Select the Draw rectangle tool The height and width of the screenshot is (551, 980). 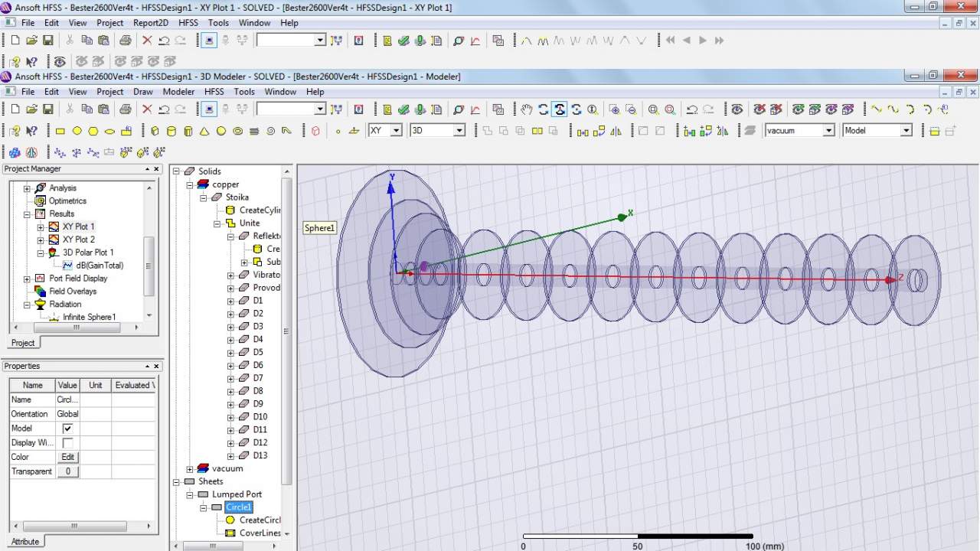click(60, 131)
